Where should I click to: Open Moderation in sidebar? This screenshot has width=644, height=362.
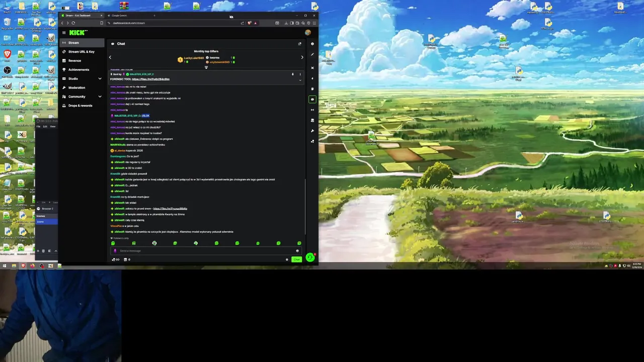tap(82, 87)
